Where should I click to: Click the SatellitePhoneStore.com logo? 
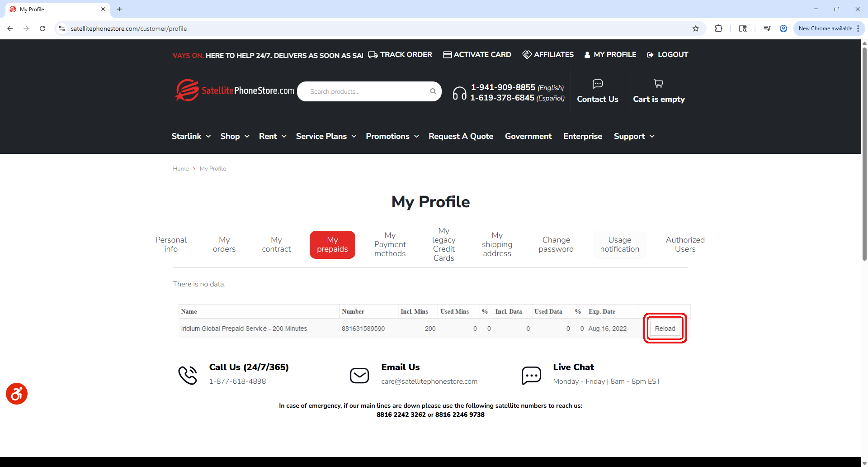point(234,91)
